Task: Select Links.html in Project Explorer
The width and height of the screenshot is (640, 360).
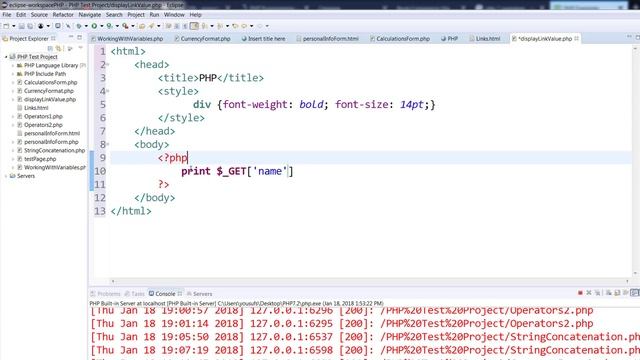Action: click(x=36, y=108)
